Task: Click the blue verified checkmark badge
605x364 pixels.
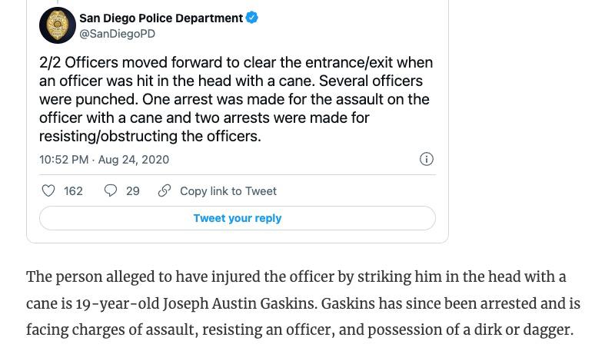Action: tap(252, 18)
